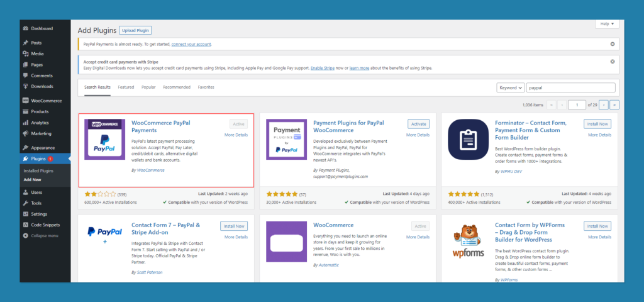644x302 pixels.
Task: Click the WooCommerce PayPal Payments title link
Action: 161,126
